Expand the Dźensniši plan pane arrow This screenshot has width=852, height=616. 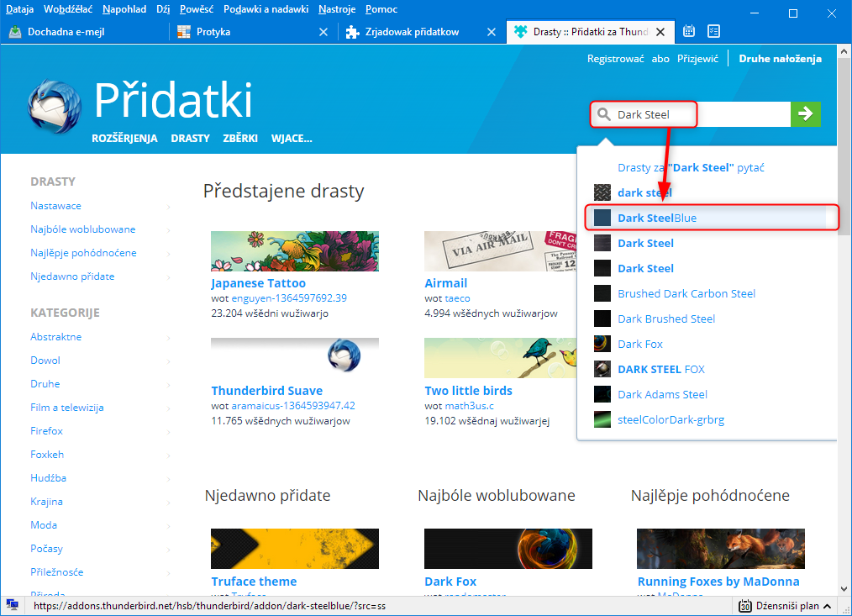(x=827, y=606)
